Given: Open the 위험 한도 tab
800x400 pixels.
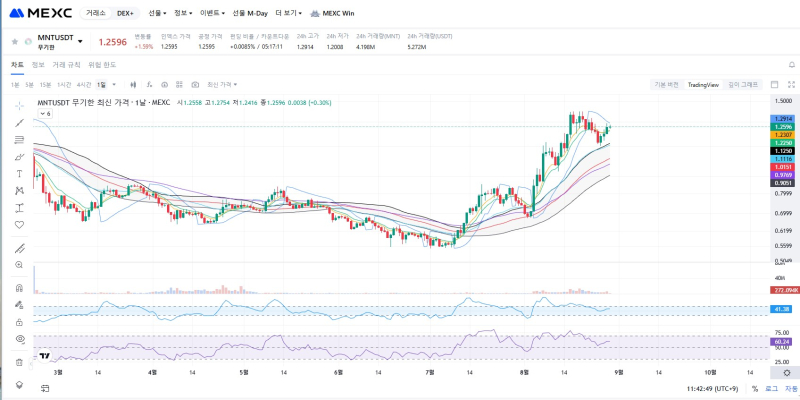Looking at the screenshot, I should [x=102, y=65].
